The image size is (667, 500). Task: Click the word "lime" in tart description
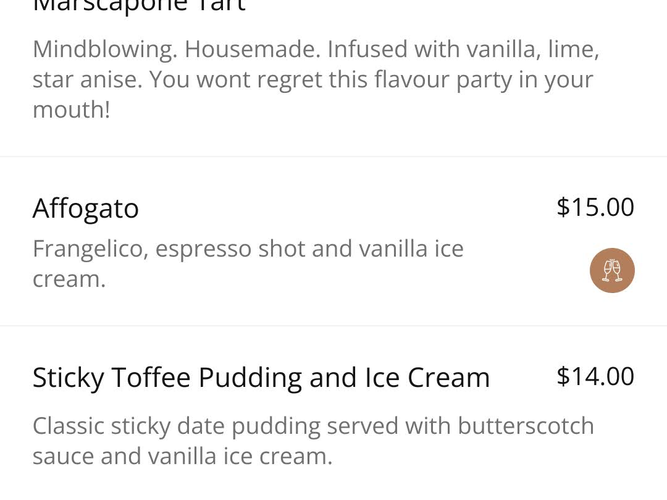tap(573, 48)
